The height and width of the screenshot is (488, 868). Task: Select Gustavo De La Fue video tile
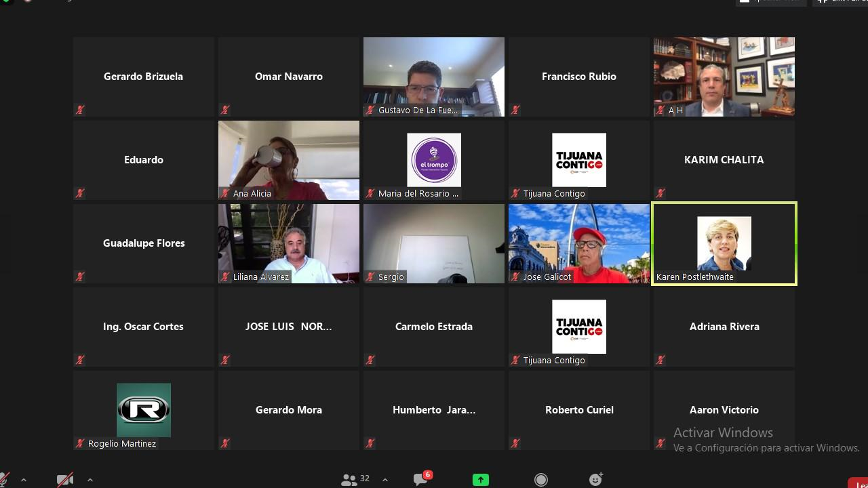(x=434, y=77)
